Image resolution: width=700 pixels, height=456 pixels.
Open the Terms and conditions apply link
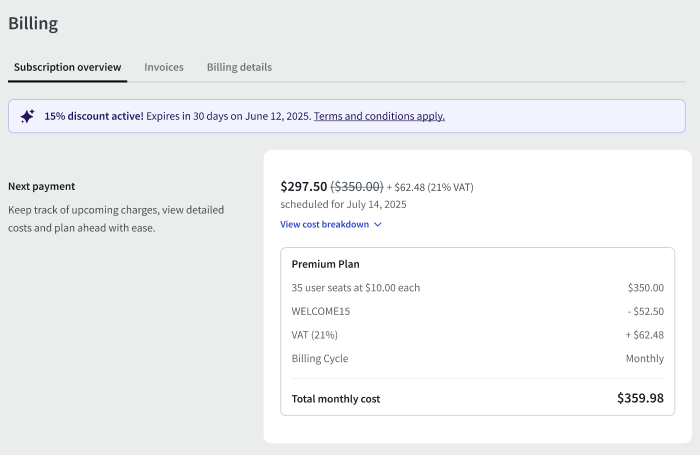pyautogui.click(x=379, y=116)
